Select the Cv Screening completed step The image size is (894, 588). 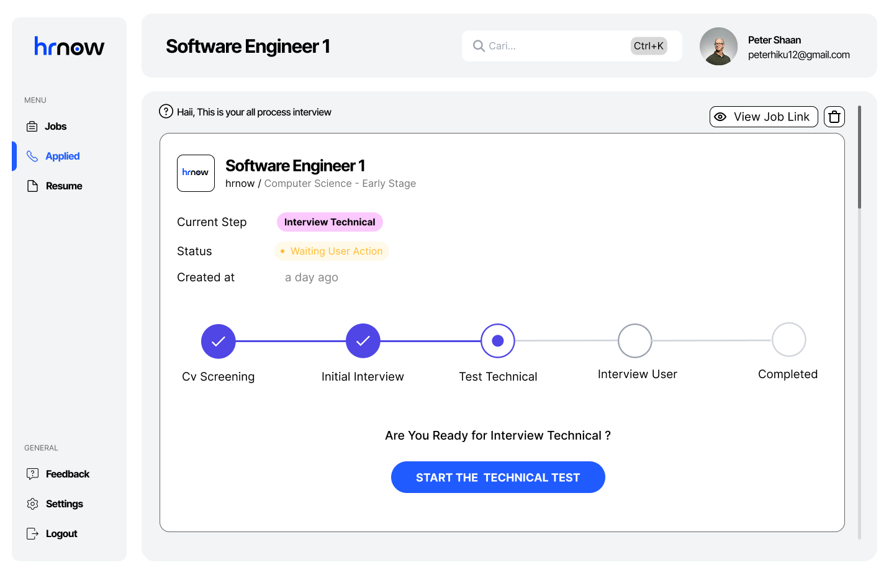[219, 341]
